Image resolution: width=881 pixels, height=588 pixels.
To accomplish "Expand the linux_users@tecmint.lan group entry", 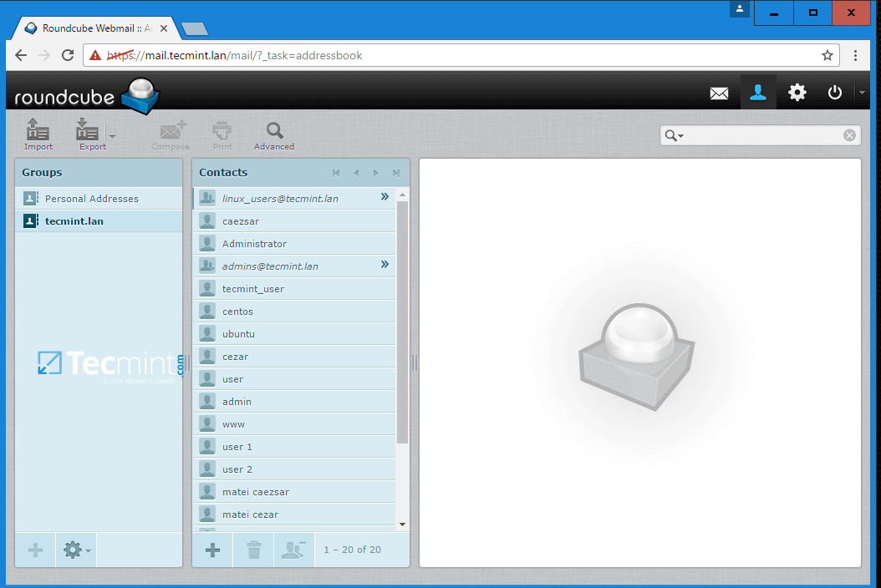I will pos(384,198).
